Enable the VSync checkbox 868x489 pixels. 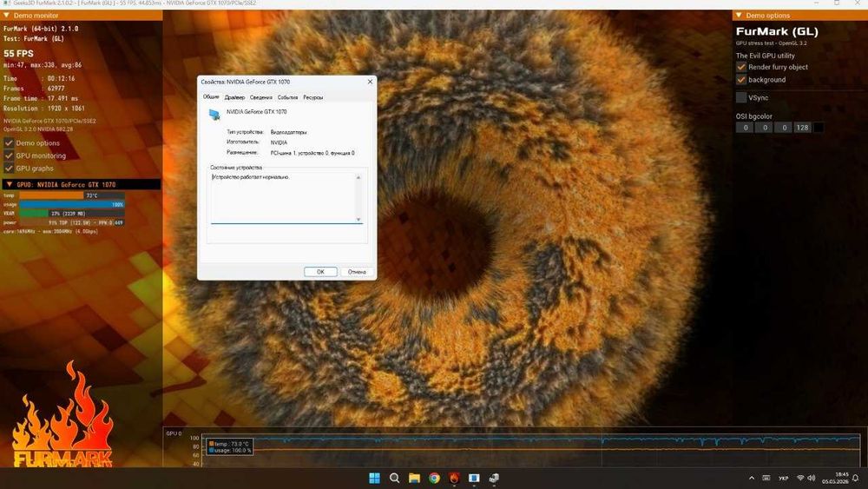pyautogui.click(x=741, y=97)
